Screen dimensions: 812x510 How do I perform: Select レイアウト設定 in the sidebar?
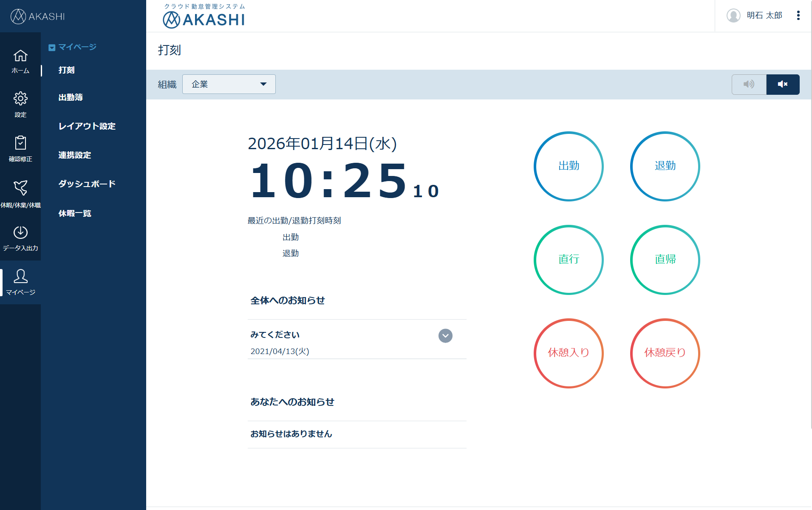point(87,126)
